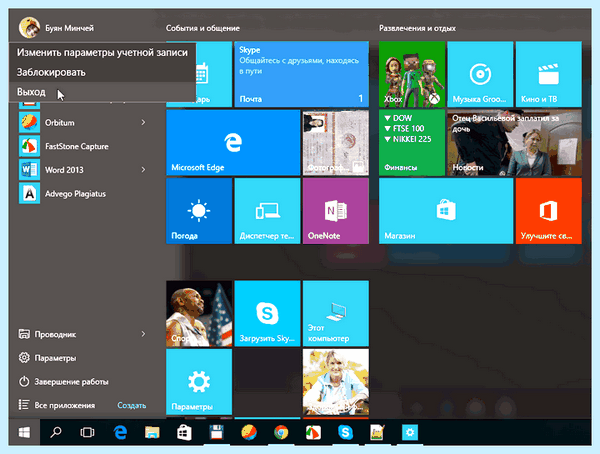This screenshot has width=600, height=454.
Task: Open the Спорт tile
Action: (x=199, y=314)
